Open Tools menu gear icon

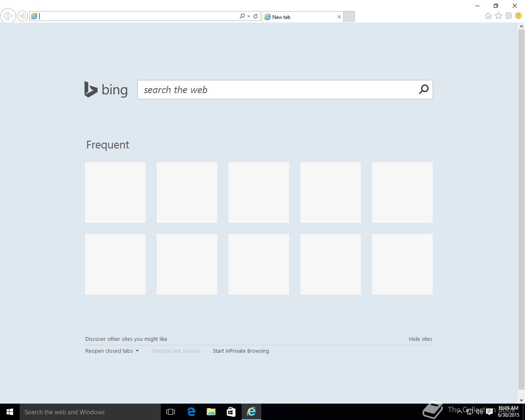(x=509, y=16)
